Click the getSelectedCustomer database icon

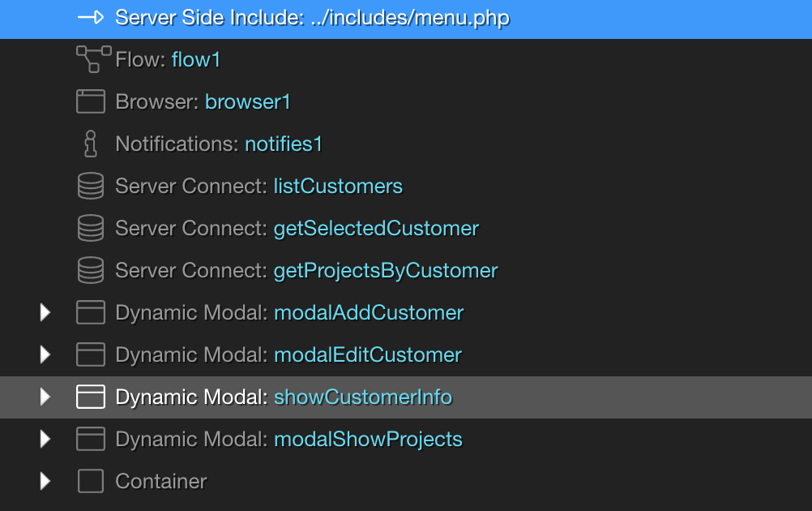coord(91,228)
